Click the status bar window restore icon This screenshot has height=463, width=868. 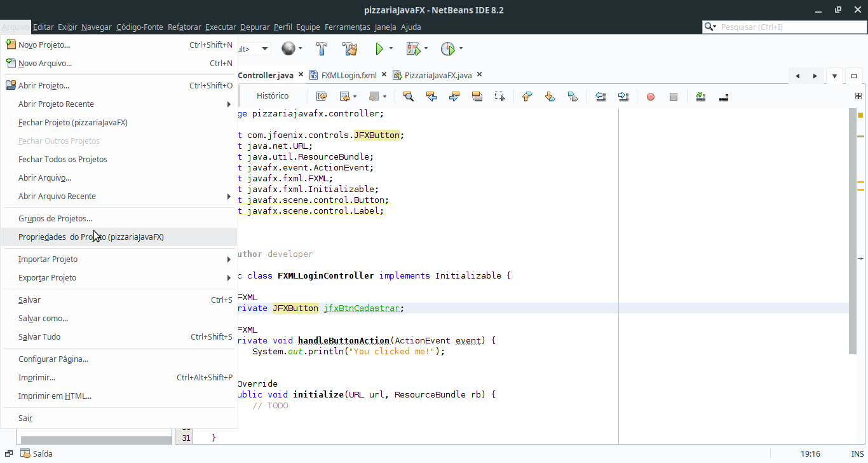9,453
